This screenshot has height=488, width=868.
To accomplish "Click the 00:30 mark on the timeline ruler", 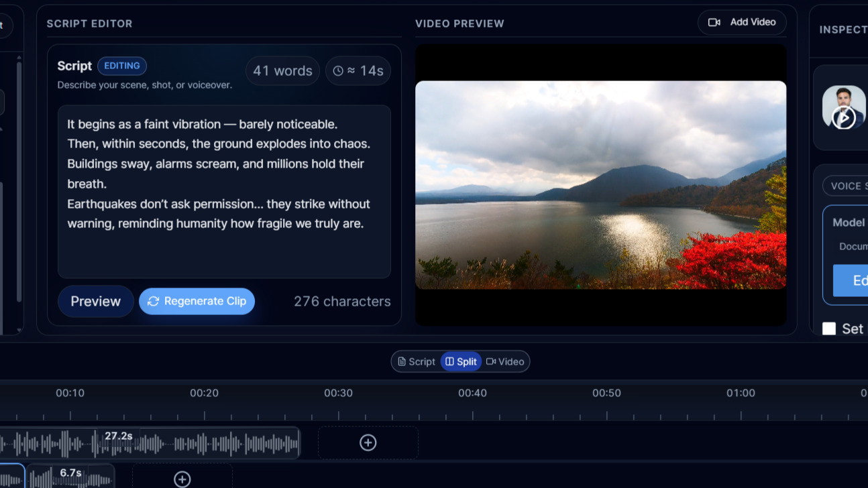I will [338, 393].
